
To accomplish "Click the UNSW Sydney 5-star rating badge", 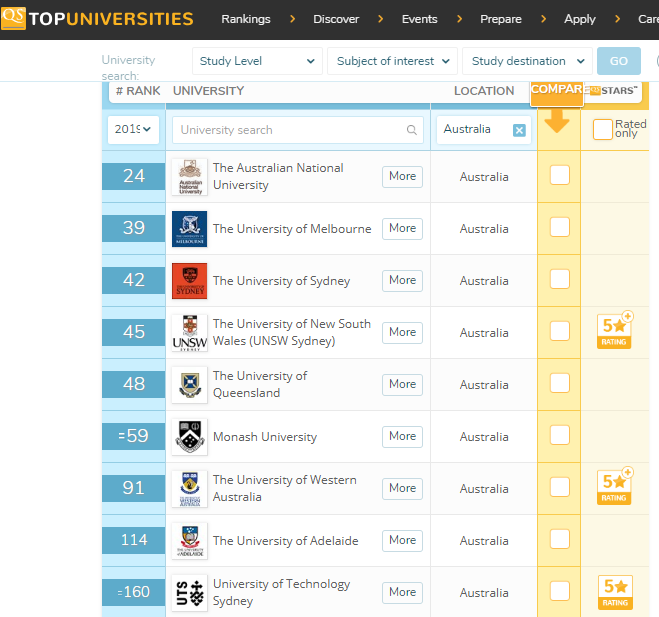I will [x=614, y=331].
